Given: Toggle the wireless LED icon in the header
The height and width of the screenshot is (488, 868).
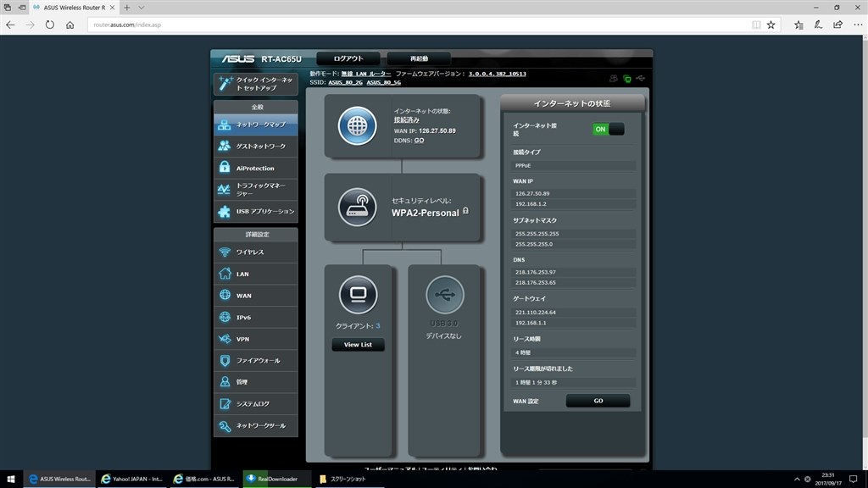Looking at the screenshot, I should click(x=627, y=78).
